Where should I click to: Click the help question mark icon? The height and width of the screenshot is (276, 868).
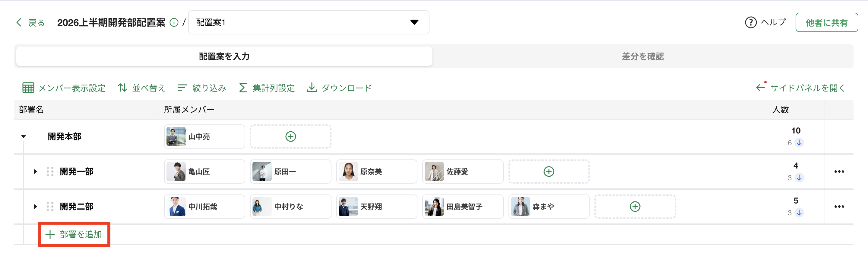tap(750, 23)
